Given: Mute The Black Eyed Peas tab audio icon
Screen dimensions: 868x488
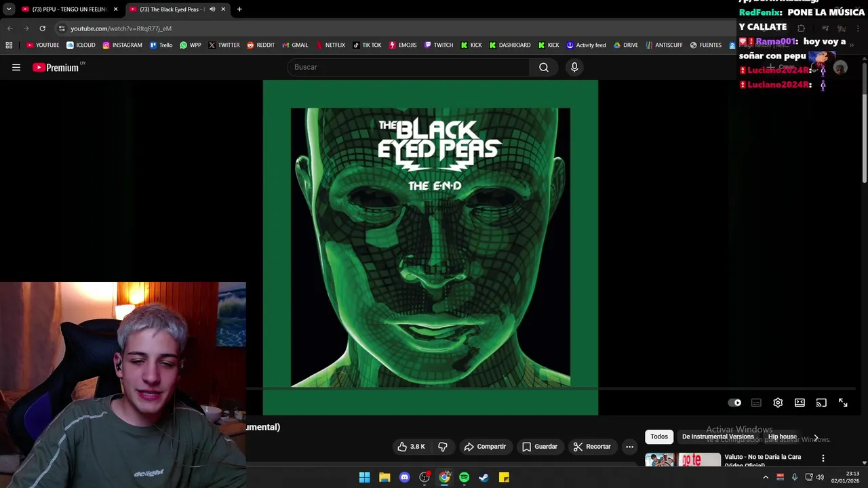Looking at the screenshot, I should point(212,9).
